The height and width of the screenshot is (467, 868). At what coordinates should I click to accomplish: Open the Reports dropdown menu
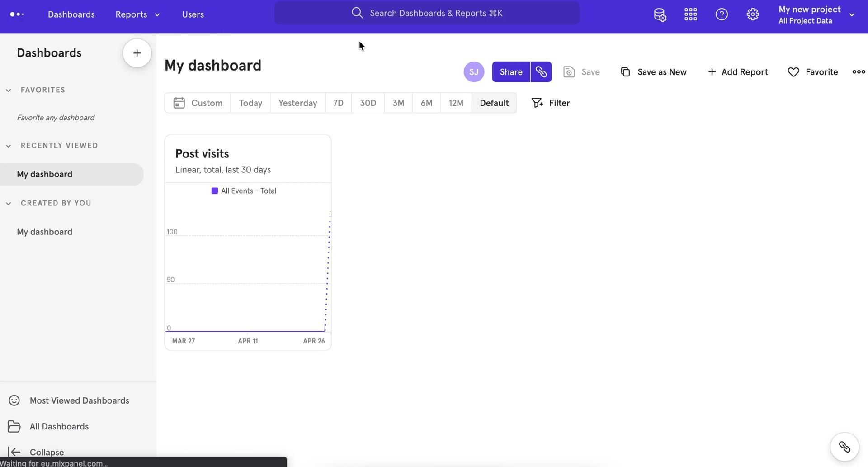point(137,14)
